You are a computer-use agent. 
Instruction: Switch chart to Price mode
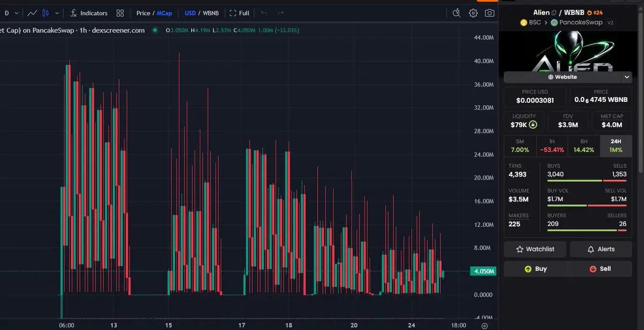pos(143,13)
